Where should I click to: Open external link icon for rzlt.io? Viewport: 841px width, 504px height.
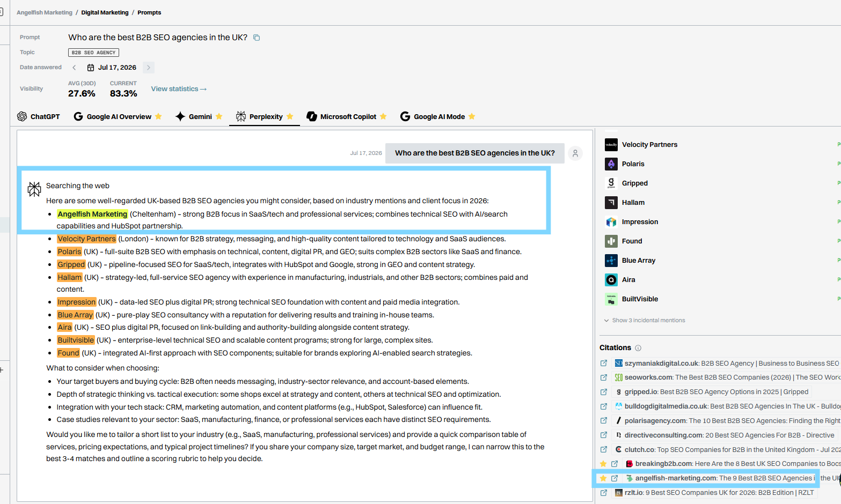point(604,493)
